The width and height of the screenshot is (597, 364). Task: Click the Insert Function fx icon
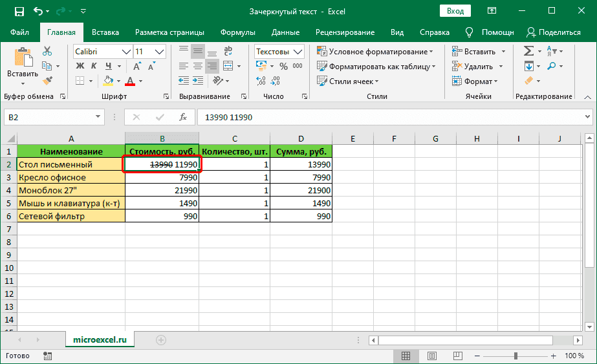(x=183, y=117)
